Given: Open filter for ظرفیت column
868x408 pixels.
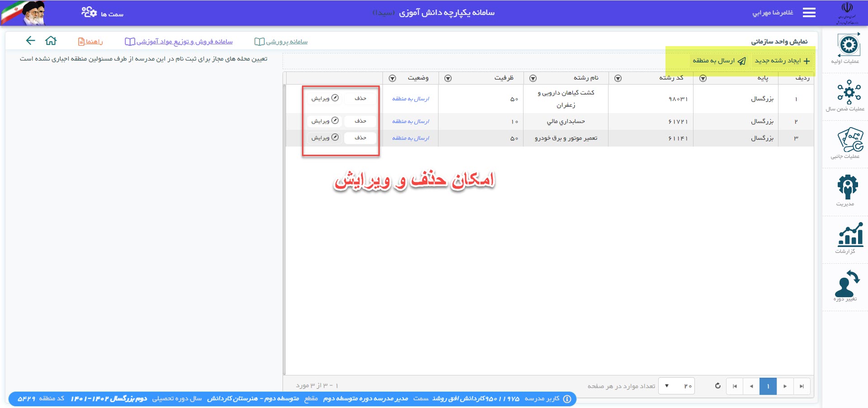Looking at the screenshot, I should pyautogui.click(x=448, y=78).
